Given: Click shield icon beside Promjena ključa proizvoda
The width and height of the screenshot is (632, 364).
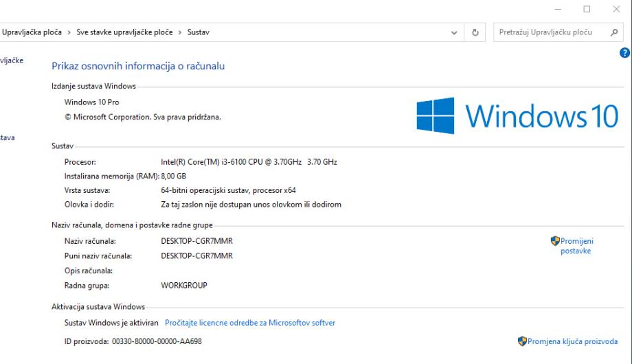Looking at the screenshot, I should tap(522, 341).
